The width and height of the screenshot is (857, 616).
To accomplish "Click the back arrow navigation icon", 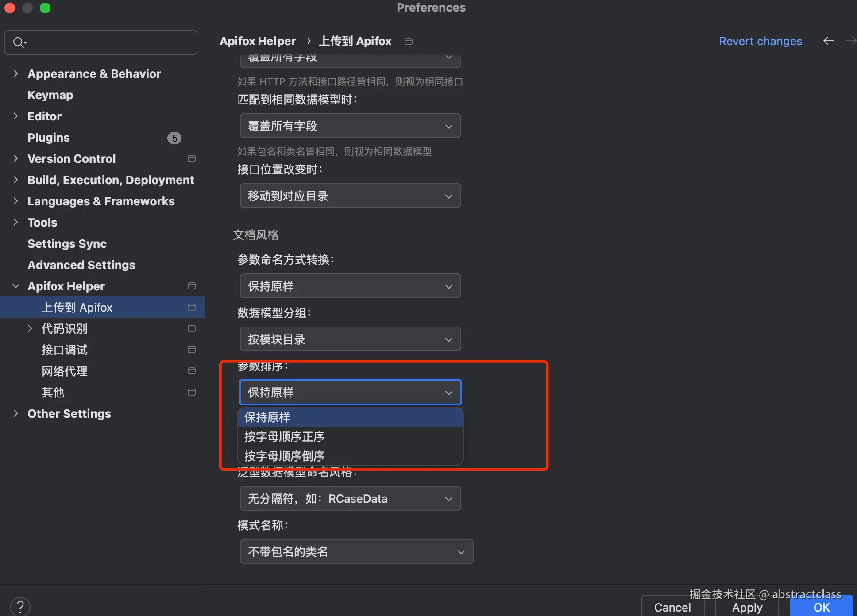I will (828, 41).
